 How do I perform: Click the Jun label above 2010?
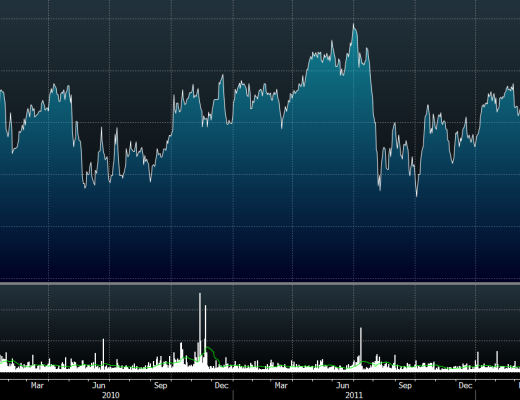tap(98, 385)
